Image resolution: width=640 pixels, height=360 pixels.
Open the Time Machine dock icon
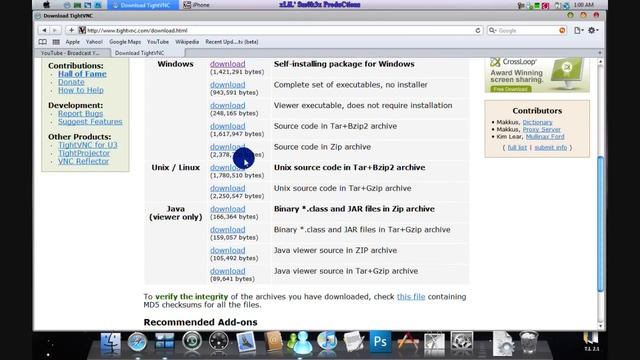tap(192, 341)
